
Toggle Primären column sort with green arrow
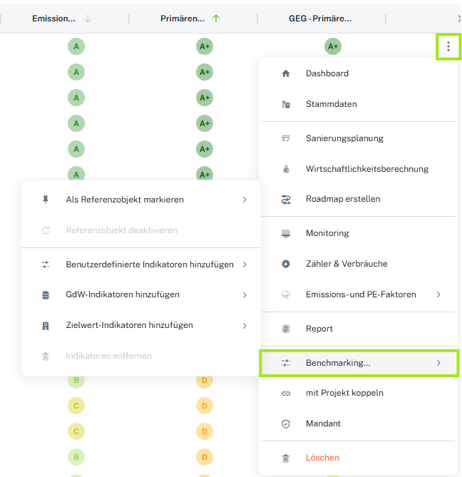coord(216,19)
